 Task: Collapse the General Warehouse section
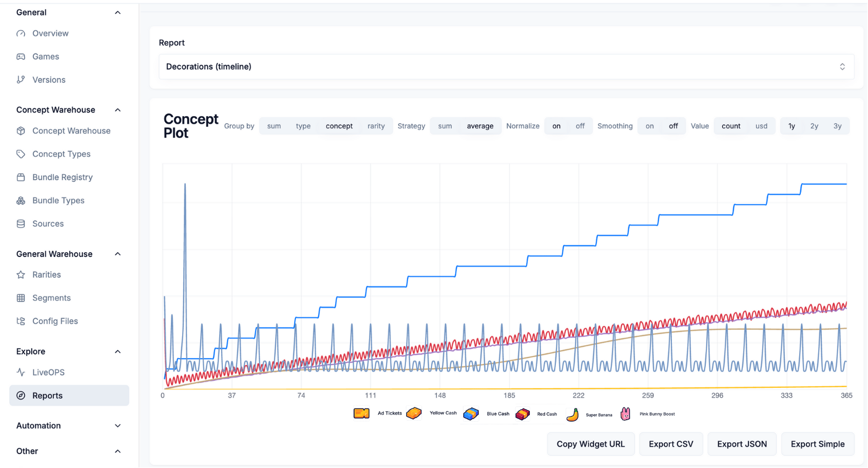point(118,254)
